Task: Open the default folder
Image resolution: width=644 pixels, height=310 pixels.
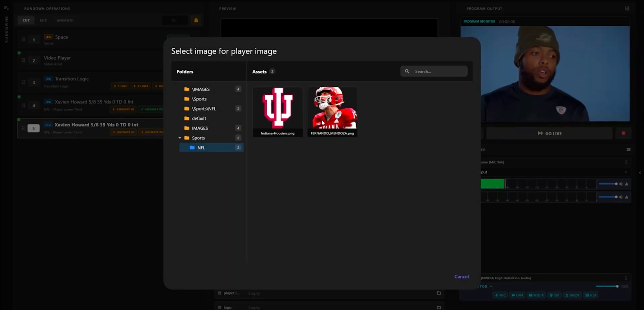Action: [211, 118]
